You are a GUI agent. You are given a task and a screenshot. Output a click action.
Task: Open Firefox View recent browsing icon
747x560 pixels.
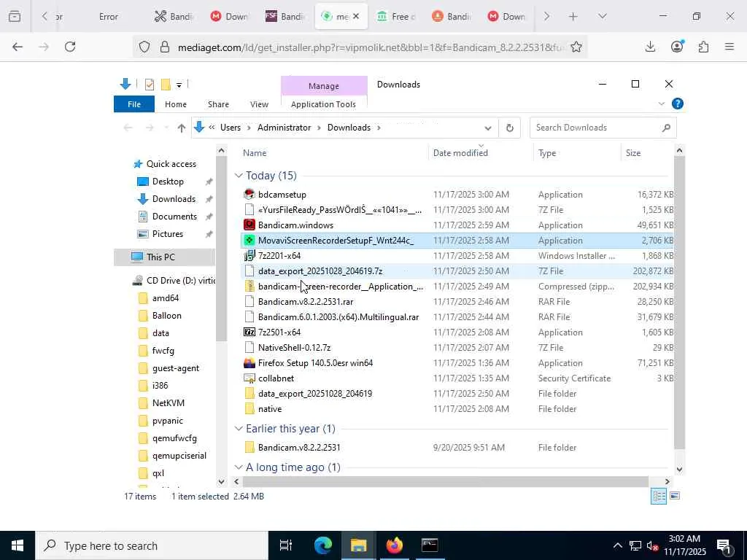click(x=15, y=17)
